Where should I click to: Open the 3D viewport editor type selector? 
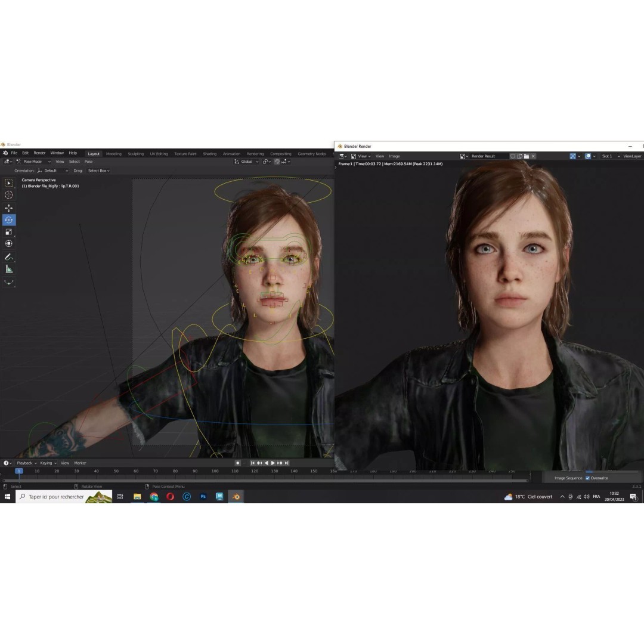[x=8, y=162]
